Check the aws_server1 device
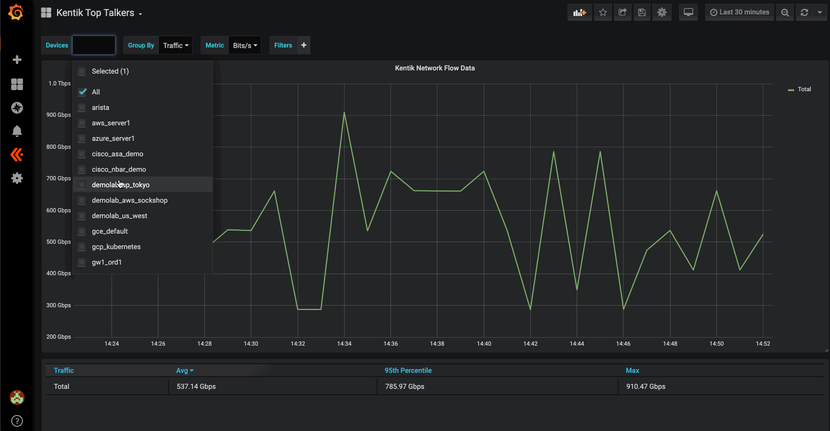The width and height of the screenshot is (830, 431). coord(82,123)
